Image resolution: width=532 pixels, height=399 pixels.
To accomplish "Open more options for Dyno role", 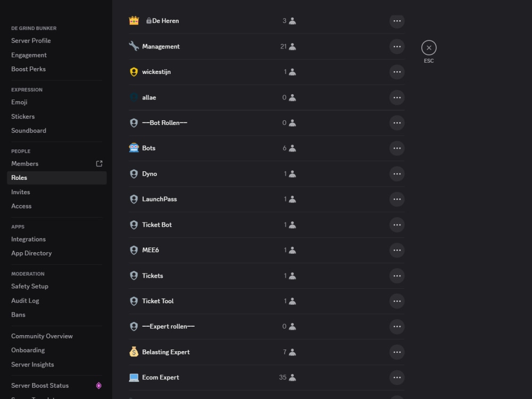I will (397, 174).
